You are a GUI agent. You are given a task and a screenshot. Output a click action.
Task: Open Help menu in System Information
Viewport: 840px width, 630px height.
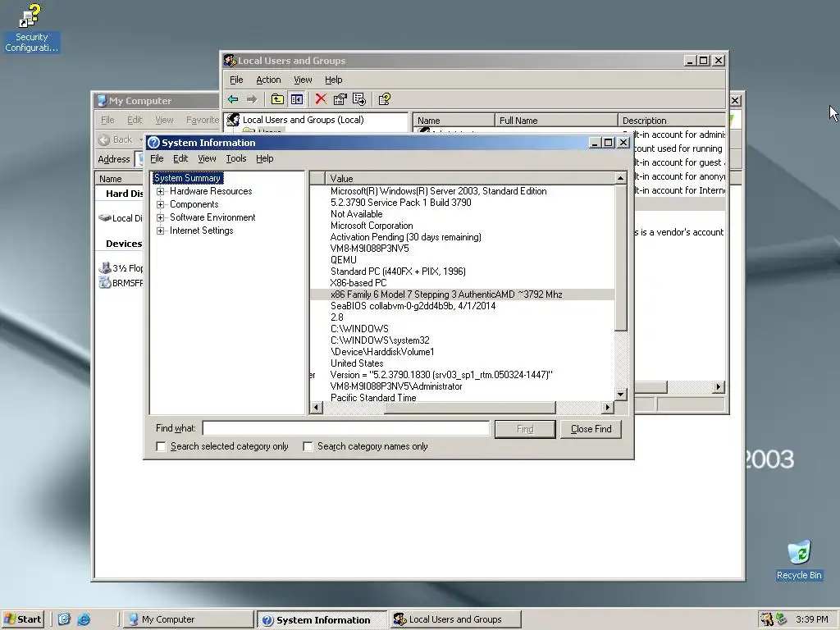click(265, 158)
